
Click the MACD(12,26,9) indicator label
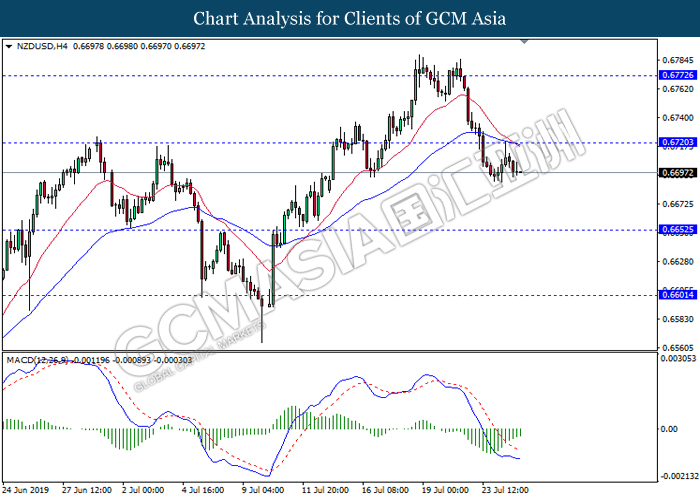(37, 360)
